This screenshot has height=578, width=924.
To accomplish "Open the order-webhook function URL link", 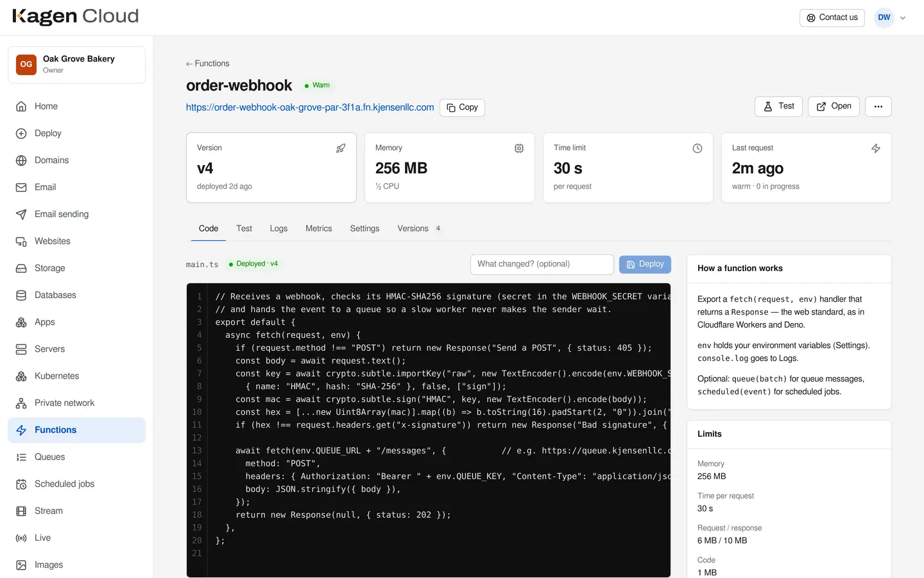I will coord(310,107).
